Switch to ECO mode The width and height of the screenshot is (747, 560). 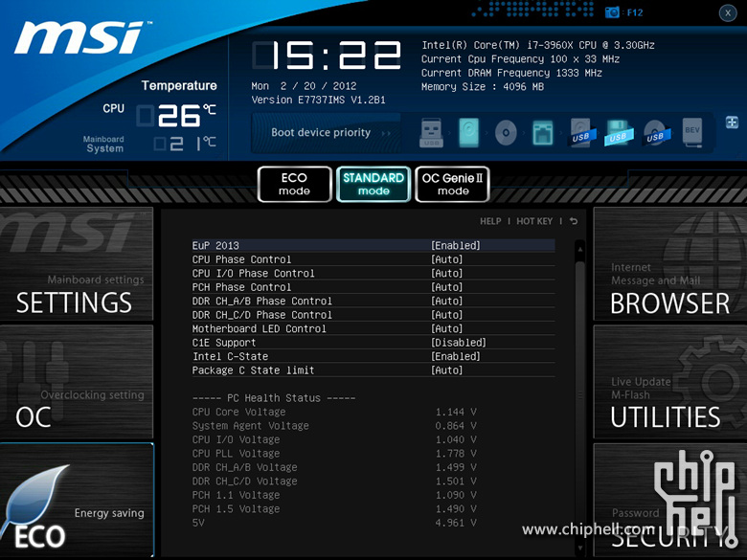click(x=294, y=185)
